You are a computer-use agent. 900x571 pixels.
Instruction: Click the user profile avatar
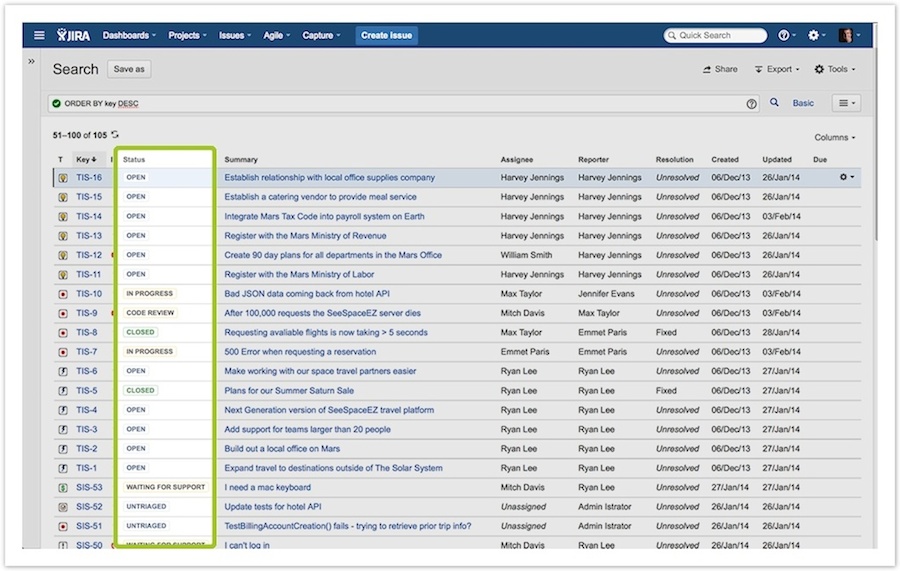pyautogui.click(x=845, y=35)
